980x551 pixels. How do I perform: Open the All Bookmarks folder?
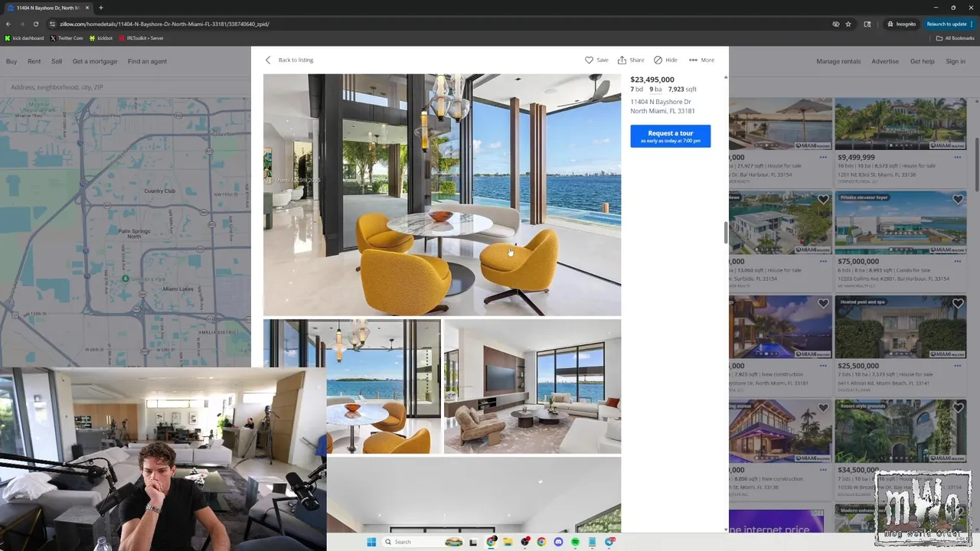955,38
